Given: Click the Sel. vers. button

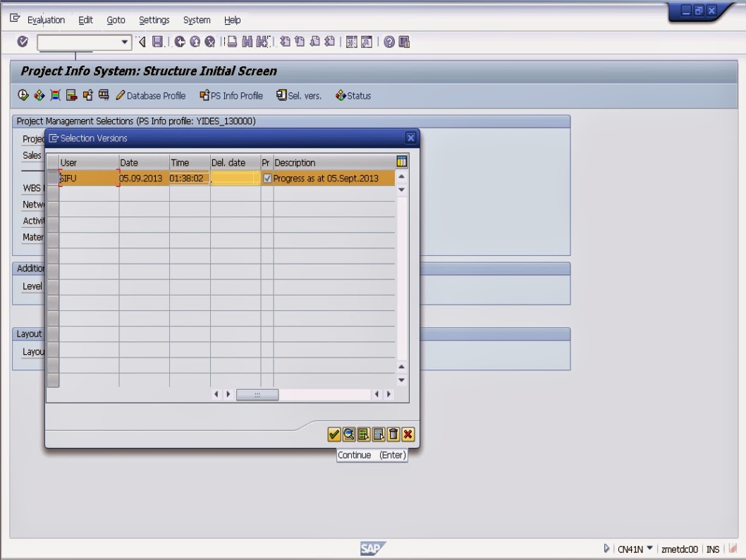Looking at the screenshot, I should [x=299, y=96].
